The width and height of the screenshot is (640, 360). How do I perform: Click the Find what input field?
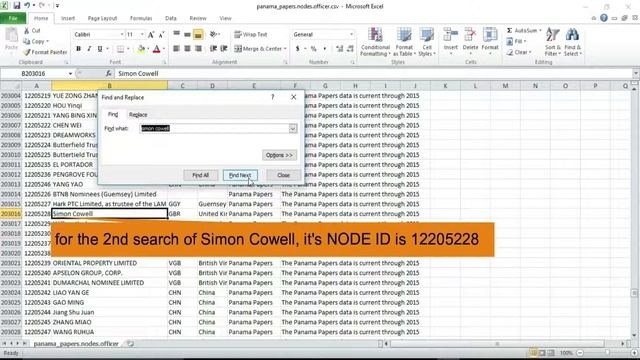[214, 129]
